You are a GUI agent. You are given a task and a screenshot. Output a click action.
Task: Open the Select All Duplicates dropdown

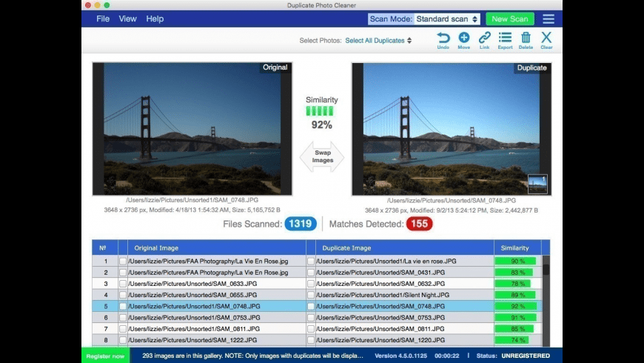coord(378,40)
